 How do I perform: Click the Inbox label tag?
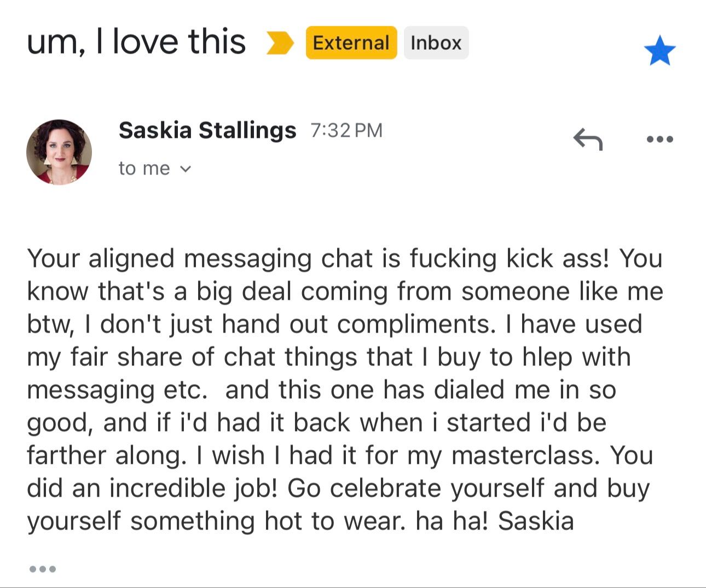pyautogui.click(x=436, y=43)
